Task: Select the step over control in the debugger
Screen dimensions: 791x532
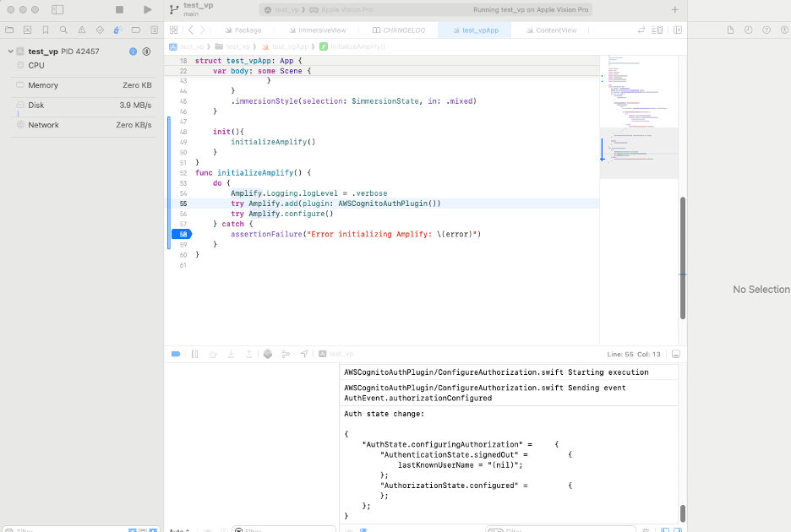Action: pyautogui.click(x=213, y=354)
